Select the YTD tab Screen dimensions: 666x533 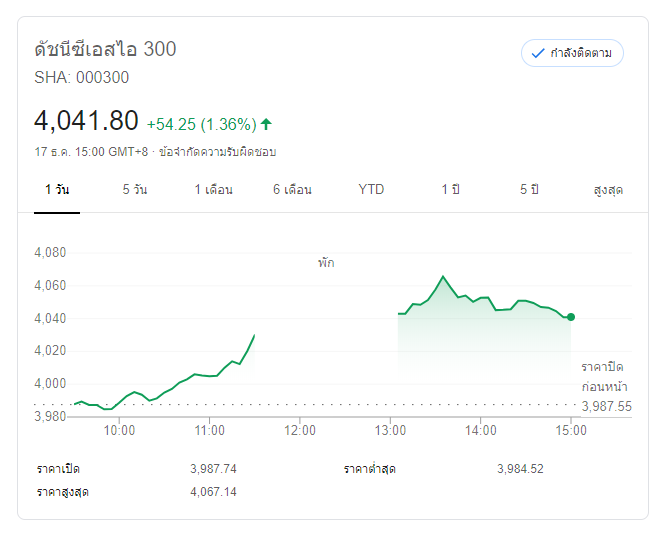click(371, 189)
